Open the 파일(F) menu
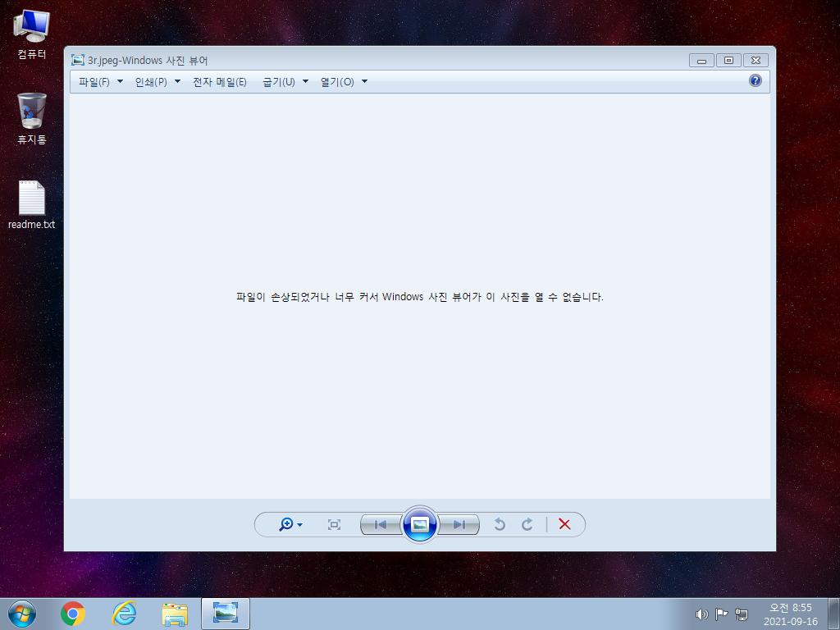Screen dimensions: 840x630 tap(94, 82)
